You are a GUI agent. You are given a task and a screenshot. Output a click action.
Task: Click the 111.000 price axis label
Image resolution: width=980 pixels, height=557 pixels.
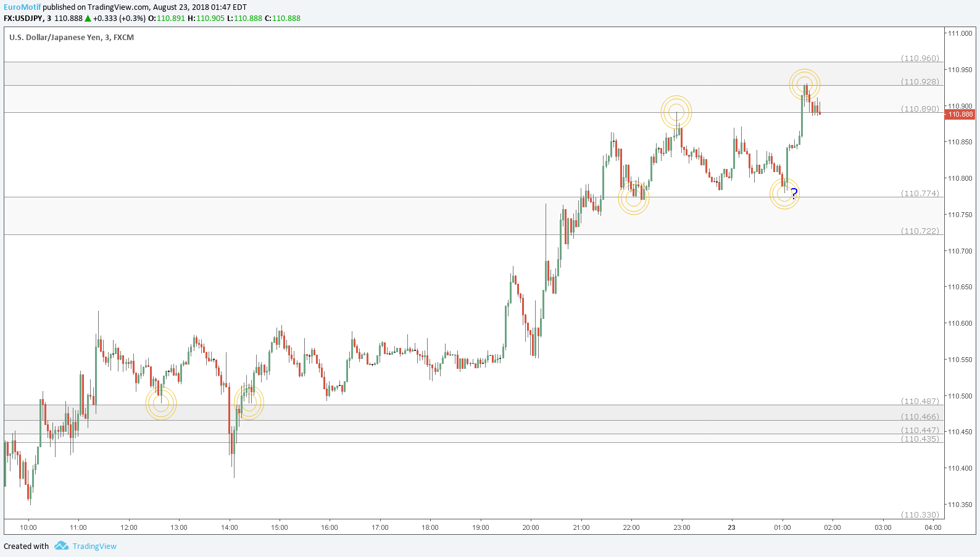click(x=960, y=33)
